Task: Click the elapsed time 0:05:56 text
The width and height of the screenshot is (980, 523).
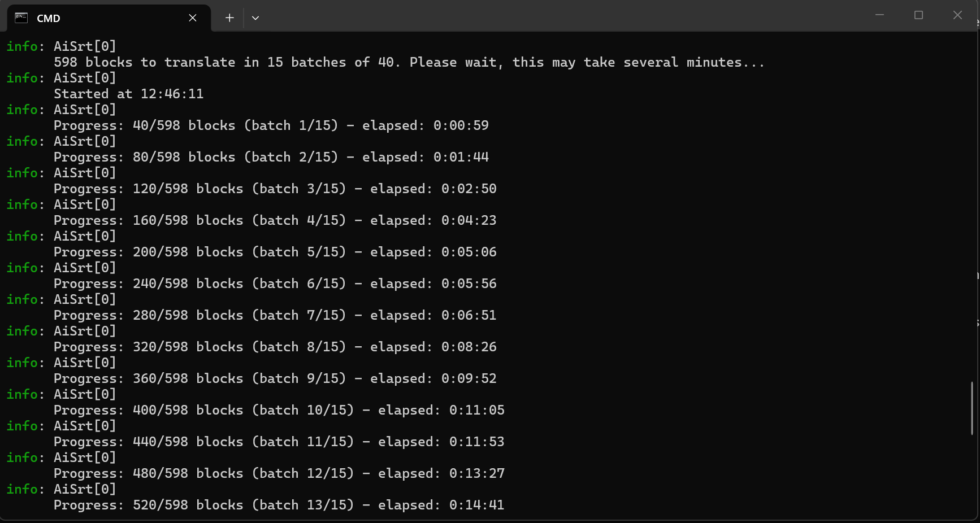Action: 469,284
